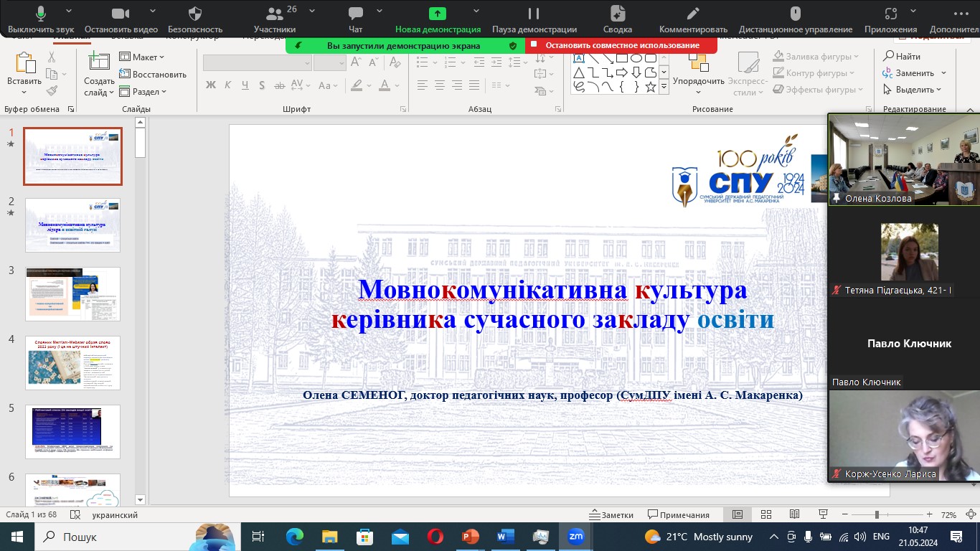
Task: Pause the screen share demonstration
Action: [534, 19]
